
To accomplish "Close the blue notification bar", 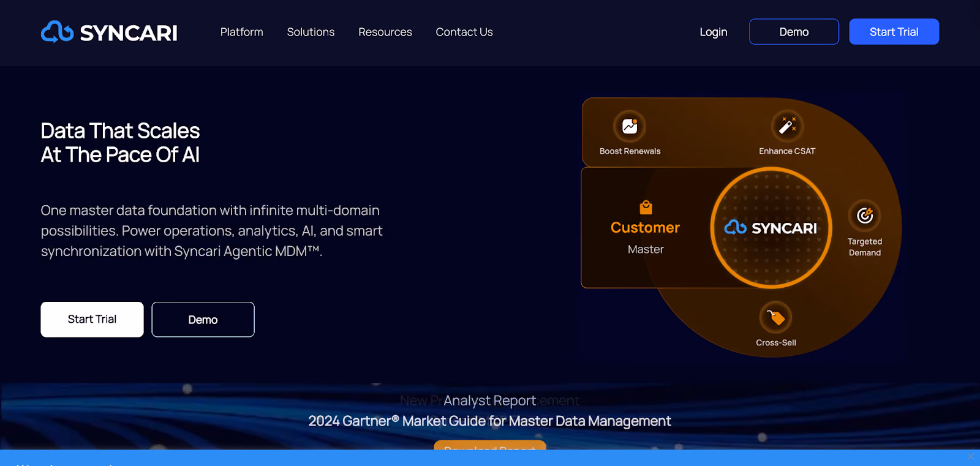I will coord(971,456).
